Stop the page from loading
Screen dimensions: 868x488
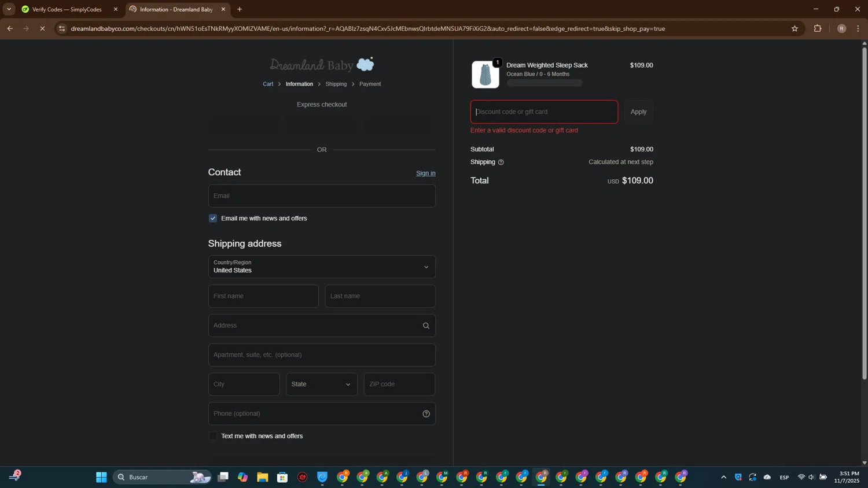42,28
